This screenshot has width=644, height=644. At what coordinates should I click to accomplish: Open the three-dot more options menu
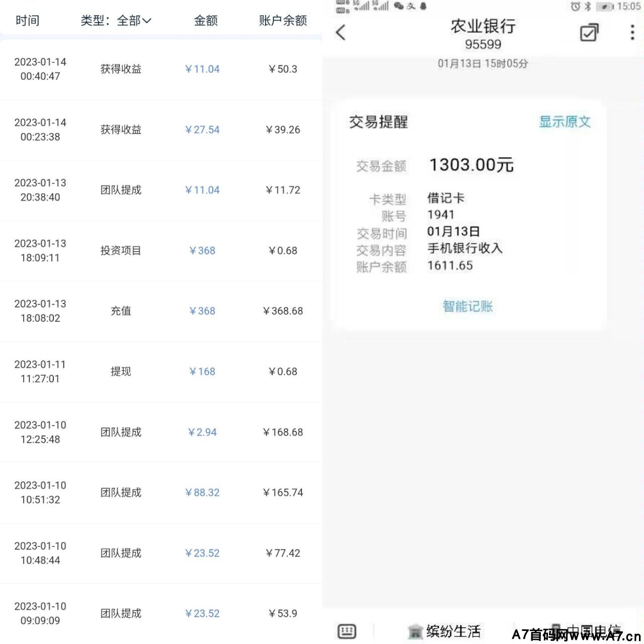[x=632, y=33]
